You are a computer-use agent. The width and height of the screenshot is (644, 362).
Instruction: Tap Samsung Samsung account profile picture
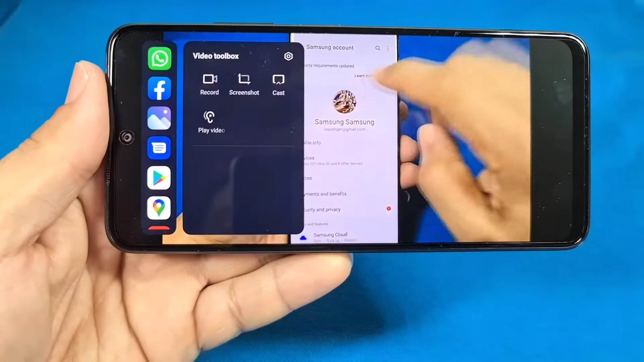pos(344,102)
